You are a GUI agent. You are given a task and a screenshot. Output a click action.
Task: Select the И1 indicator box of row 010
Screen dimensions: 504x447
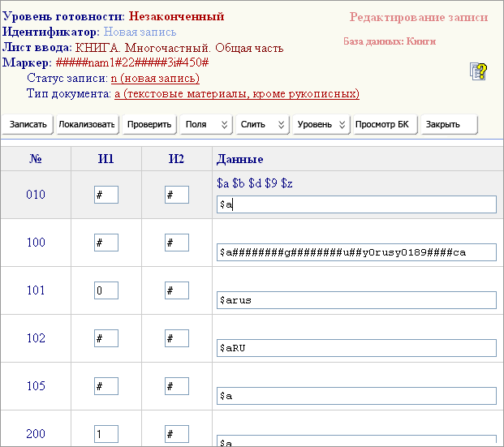click(x=106, y=195)
